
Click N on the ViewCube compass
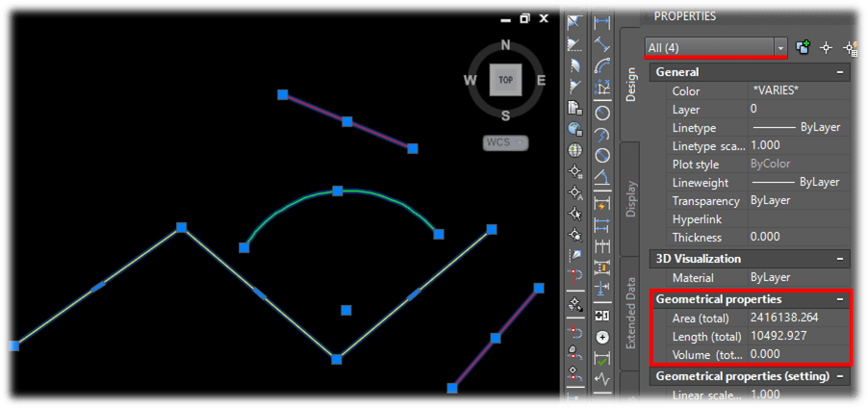pos(505,45)
